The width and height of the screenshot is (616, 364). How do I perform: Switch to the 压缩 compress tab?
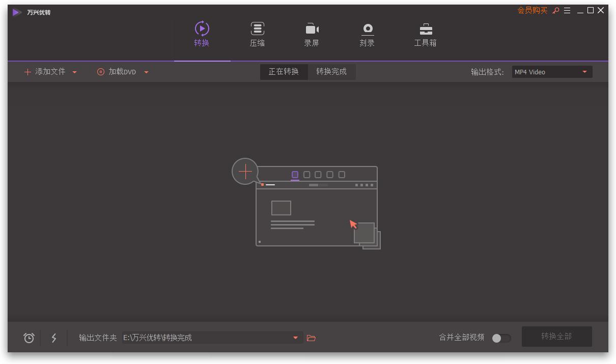click(257, 35)
